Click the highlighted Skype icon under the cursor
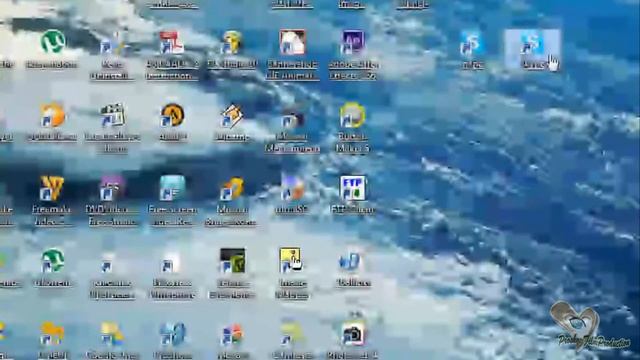Image resolution: width=640 pixels, height=360 pixels. click(x=532, y=43)
